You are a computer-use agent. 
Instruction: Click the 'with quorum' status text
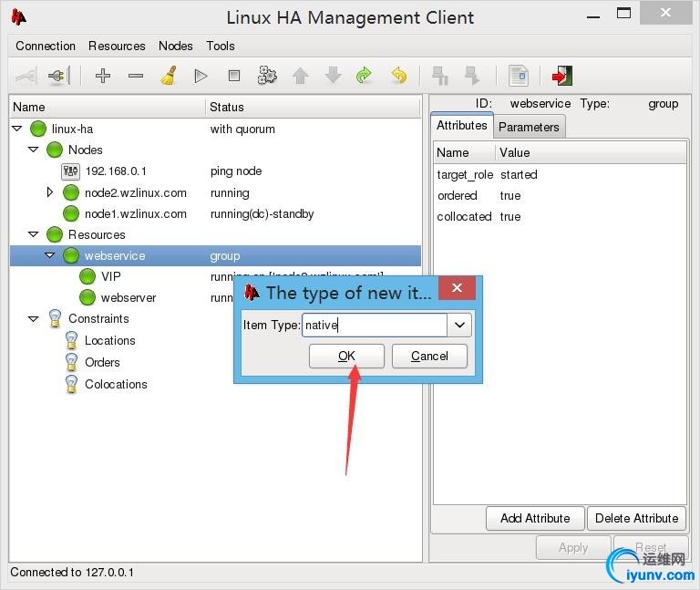click(242, 129)
